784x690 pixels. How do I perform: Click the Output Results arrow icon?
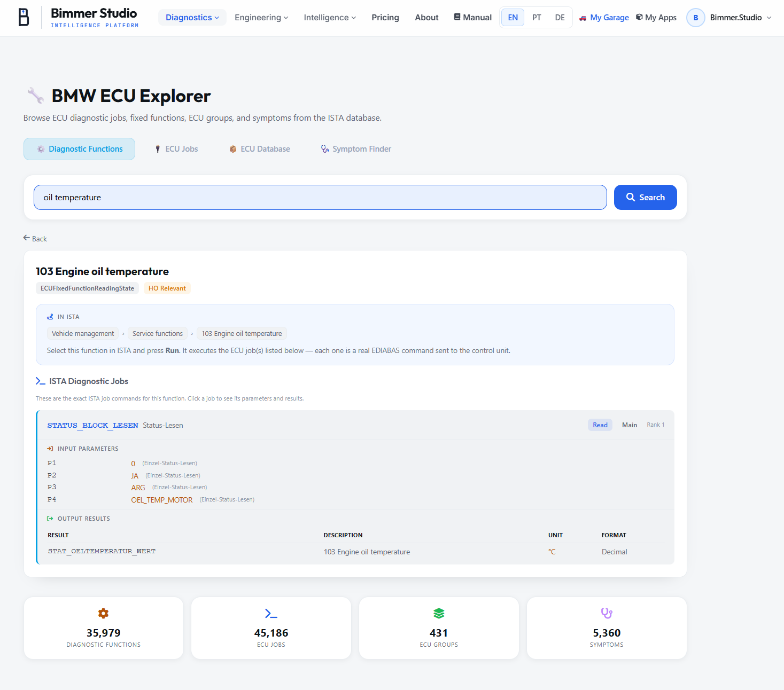click(50, 519)
